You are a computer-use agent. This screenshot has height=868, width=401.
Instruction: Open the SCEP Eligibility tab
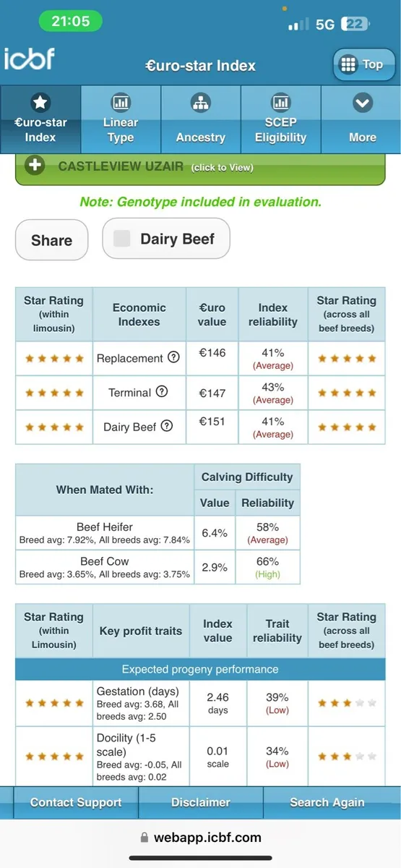pyautogui.click(x=280, y=119)
